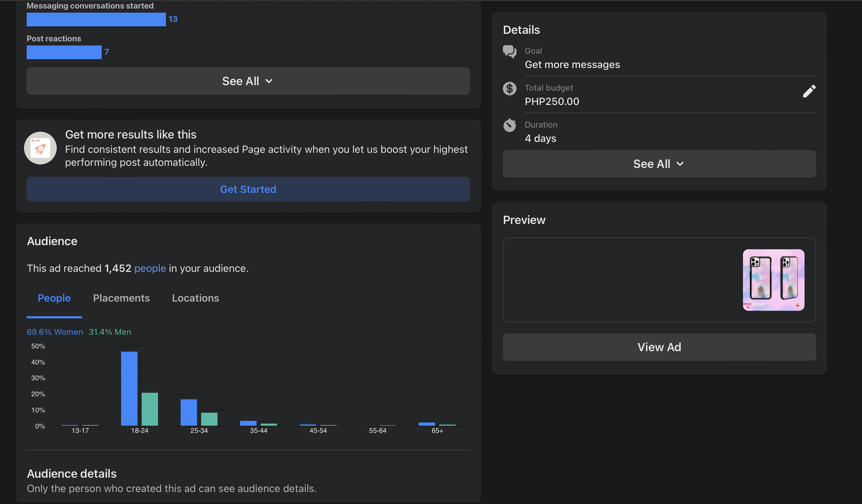
Task: Click the '4 days' duration value
Action: click(540, 138)
